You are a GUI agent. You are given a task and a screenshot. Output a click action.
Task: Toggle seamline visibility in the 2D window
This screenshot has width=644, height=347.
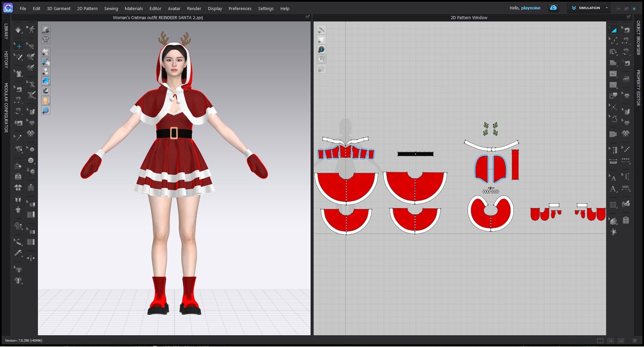tap(321, 30)
